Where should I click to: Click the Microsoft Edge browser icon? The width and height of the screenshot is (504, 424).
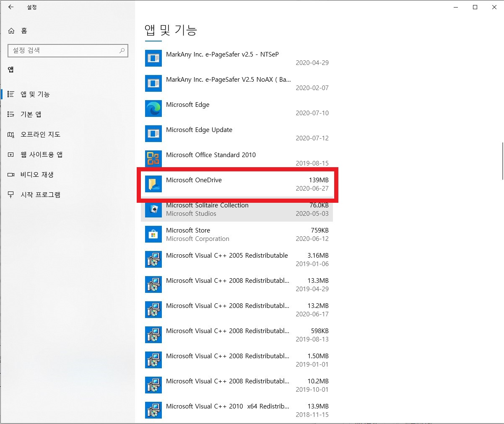click(x=153, y=109)
